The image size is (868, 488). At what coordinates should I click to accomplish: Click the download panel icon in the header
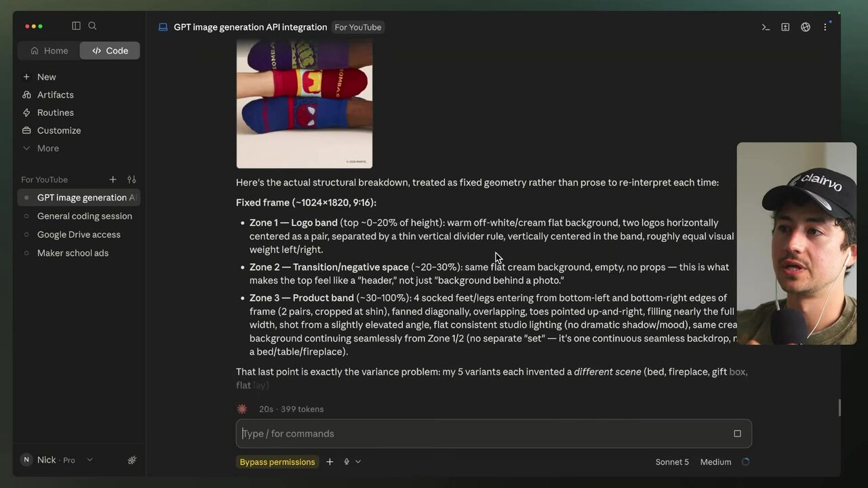point(785,27)
